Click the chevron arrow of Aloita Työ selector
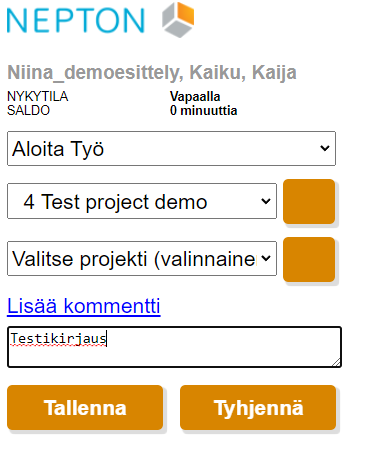The image size is (373, 465). pos(325,148)
